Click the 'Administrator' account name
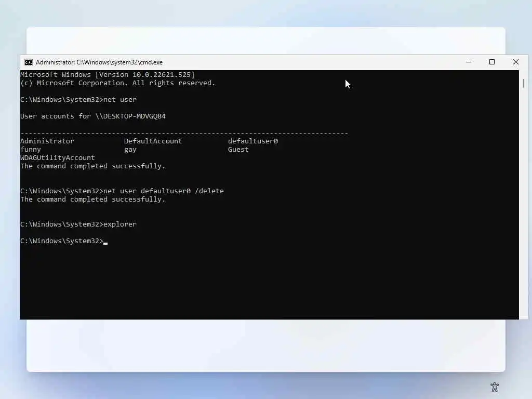Image resolution: width=532 pixels, height=399 pixels. click(47, 141)
